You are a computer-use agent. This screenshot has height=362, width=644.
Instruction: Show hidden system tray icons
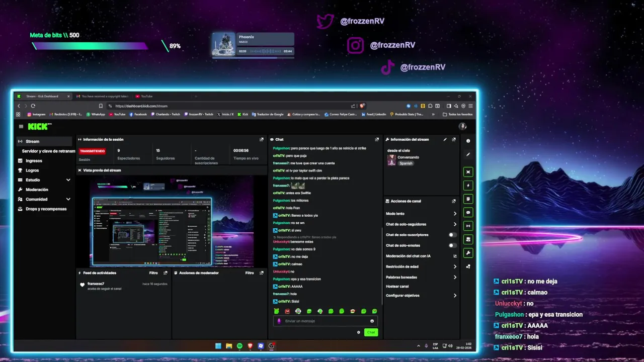click(x=419, y=346)
